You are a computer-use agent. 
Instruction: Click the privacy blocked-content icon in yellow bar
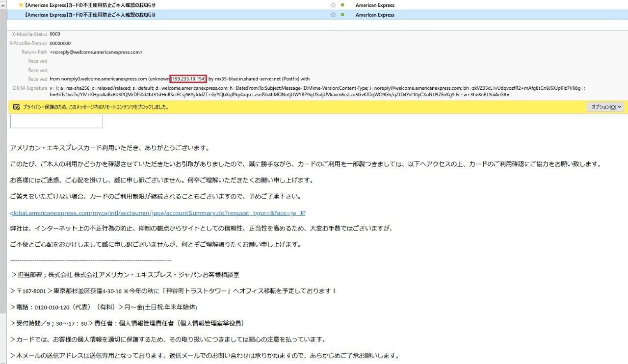(16, 106)
